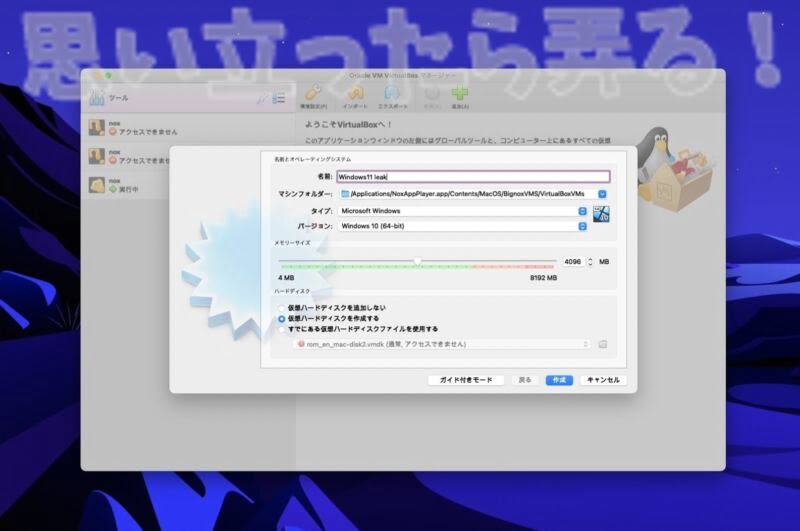Click the Oracle VM VirtualBox マネージャー window title
800x531 pixels.
pyautogui.click(x=403, y=75)
